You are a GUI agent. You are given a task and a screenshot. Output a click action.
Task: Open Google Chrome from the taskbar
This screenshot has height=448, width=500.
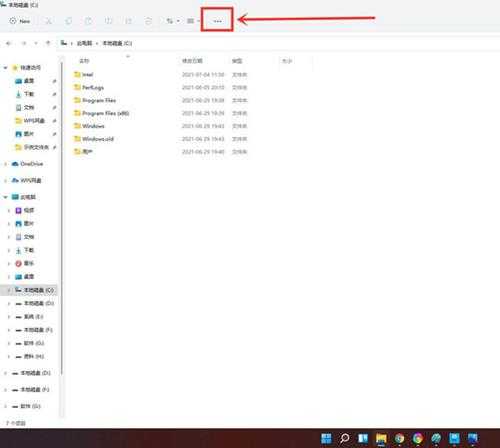coord(399,438)
